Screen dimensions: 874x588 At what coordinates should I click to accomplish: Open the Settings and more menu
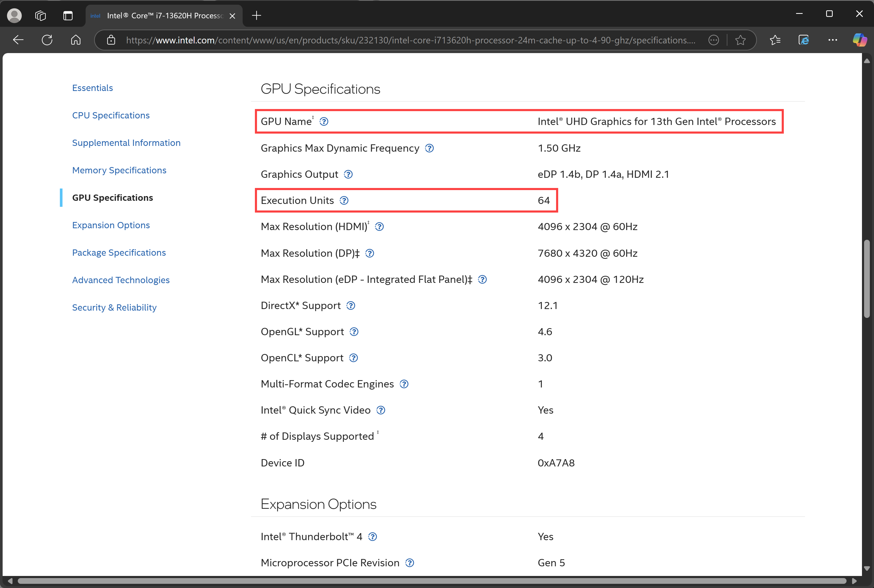coord(832,40)
